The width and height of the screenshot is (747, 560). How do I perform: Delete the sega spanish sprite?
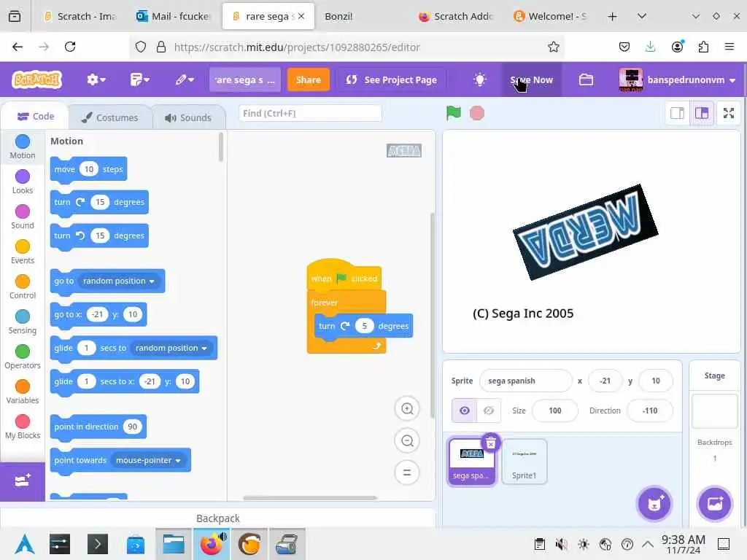pyautogui.click(x=491, y=443)
